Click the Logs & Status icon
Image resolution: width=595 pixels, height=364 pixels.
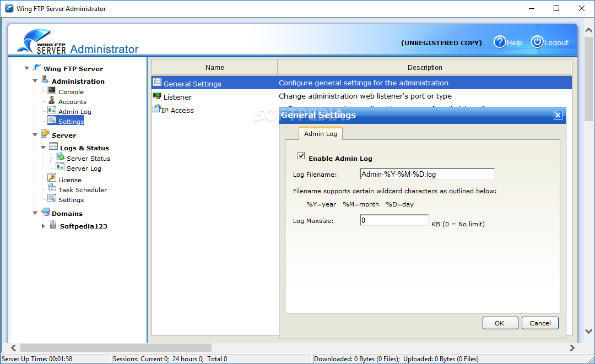pyautogui.click(x=53, y=146)
